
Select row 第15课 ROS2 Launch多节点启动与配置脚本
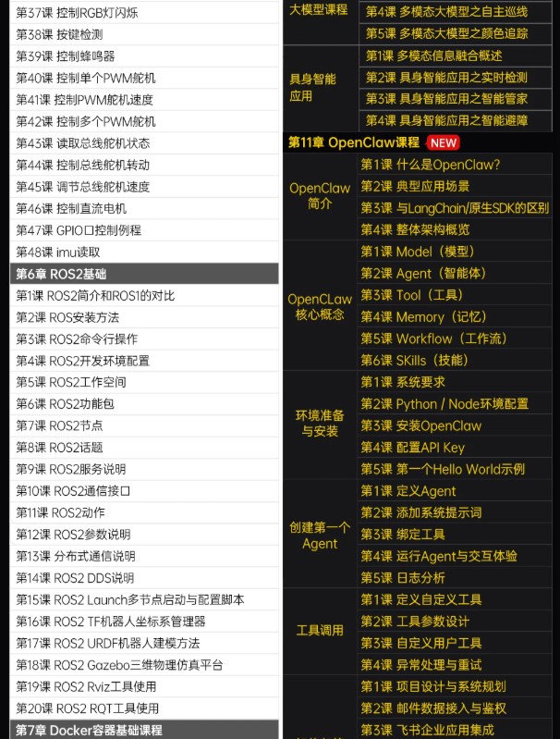[144, 599]
